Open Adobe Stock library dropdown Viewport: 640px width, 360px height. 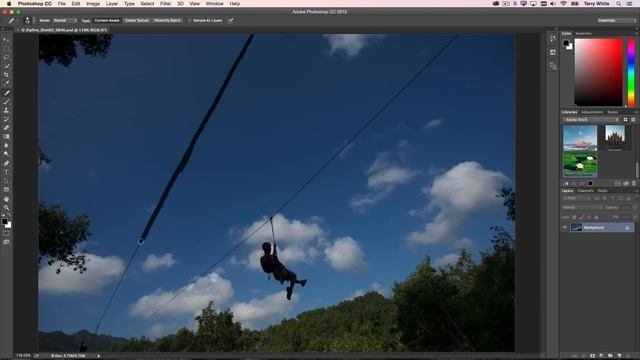[x=591, y=120]
